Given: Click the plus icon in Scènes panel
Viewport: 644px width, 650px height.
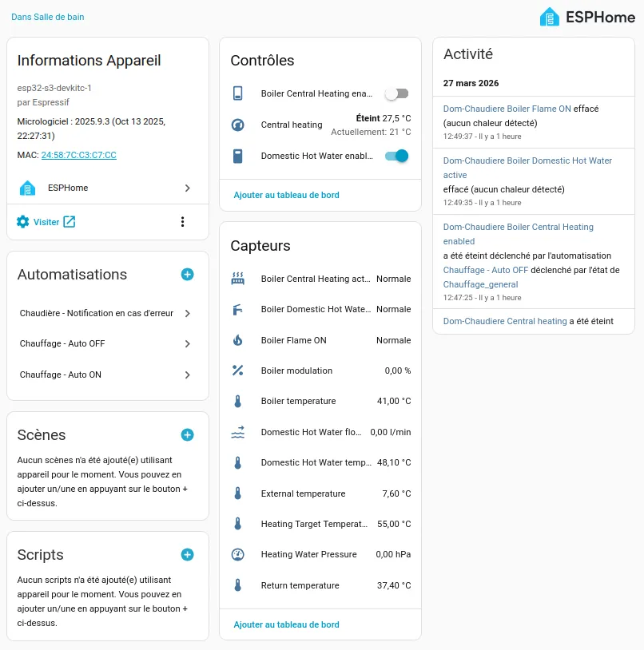Looking at the screenshot, I should pyautogui.click(x=187, y=434).
